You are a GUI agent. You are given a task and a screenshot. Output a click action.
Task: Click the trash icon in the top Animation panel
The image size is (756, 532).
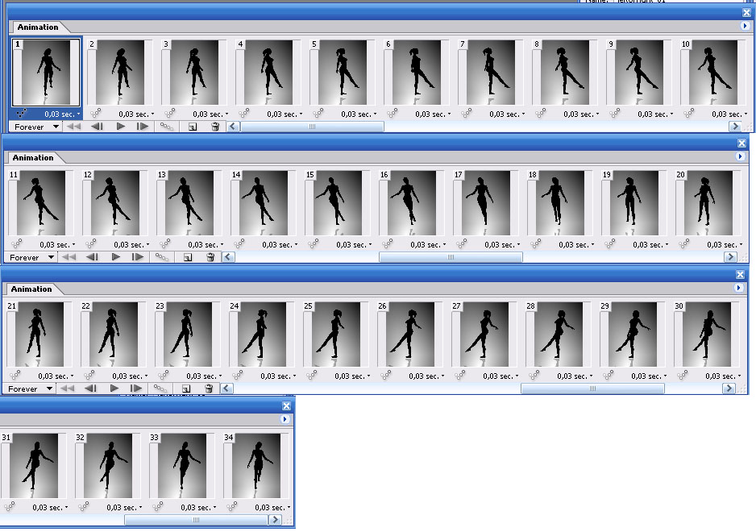[215, 127]
